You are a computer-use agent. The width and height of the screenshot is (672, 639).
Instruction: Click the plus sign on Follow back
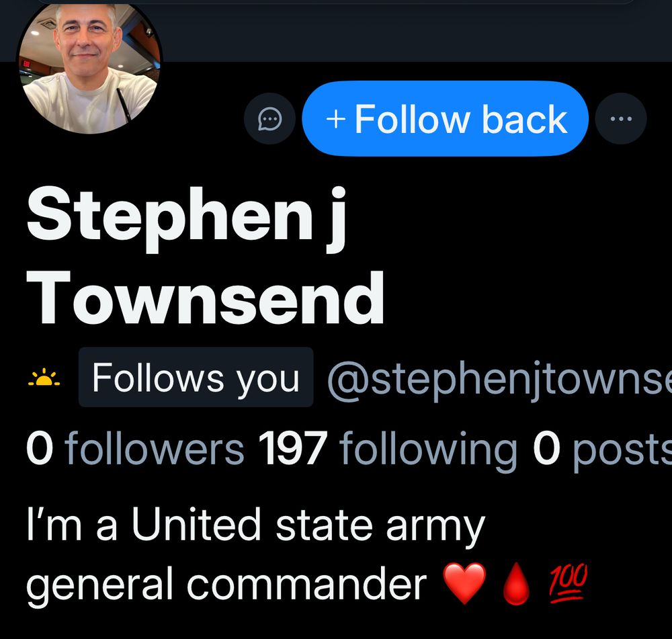[x=335, y=119]
